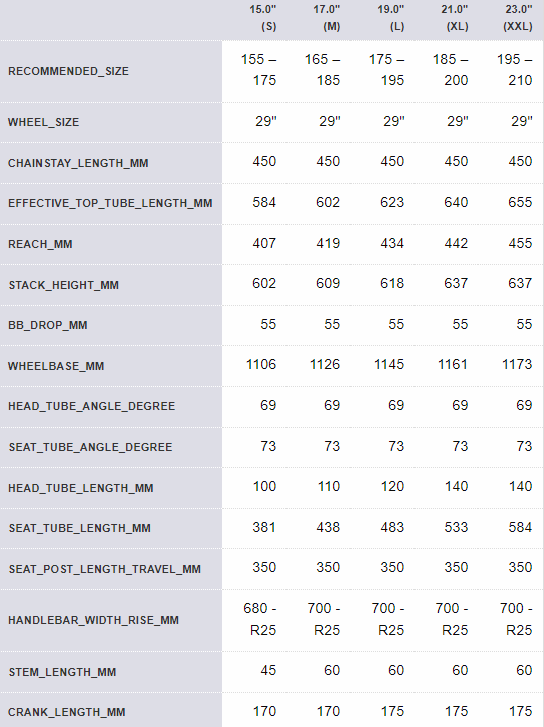
Task: Click the WHEEL_SIZE row label
Action: 44,122
